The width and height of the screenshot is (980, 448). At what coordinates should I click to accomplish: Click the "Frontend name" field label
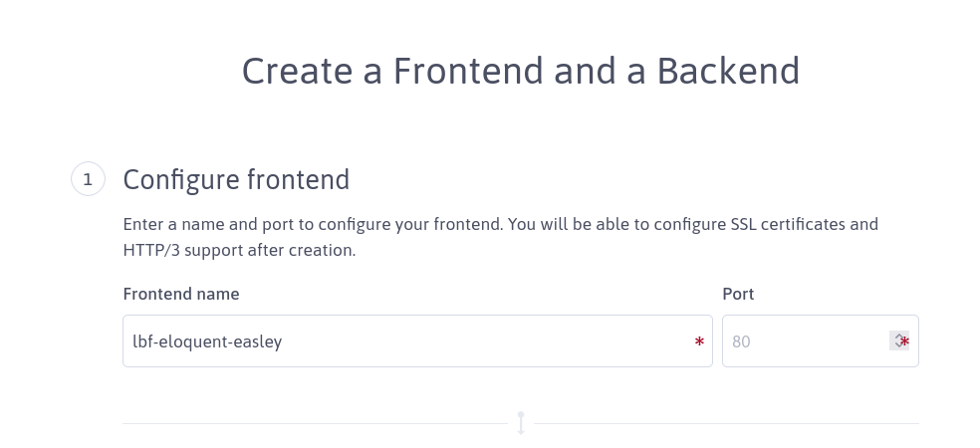[181, 294]
